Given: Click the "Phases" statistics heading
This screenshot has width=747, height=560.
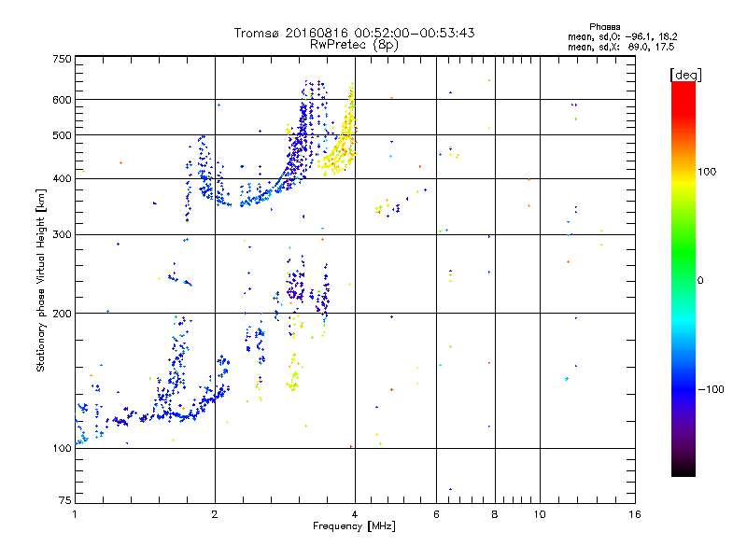Looking at the screenshot, I should [x=604, y=27].
